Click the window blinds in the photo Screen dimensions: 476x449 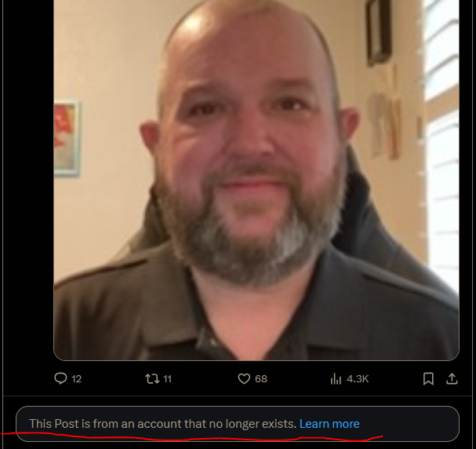click(441, 146)
